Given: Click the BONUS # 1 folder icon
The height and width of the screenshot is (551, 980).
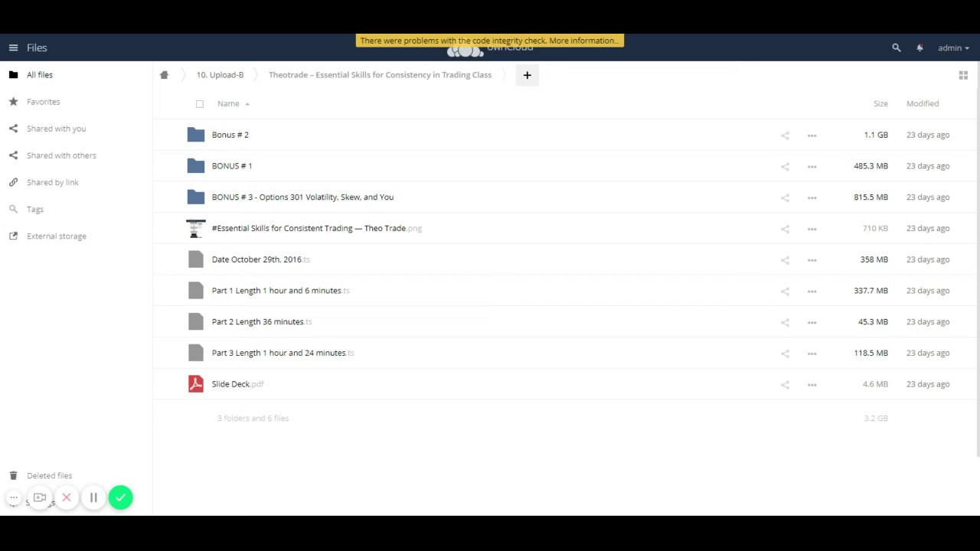Looking at the screenshot, I should point(196,166).
